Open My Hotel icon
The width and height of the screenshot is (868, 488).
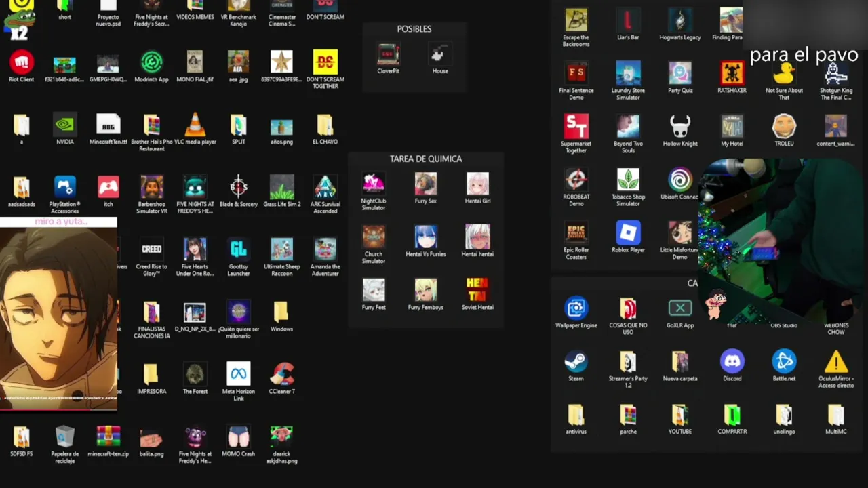click(732, 127)
